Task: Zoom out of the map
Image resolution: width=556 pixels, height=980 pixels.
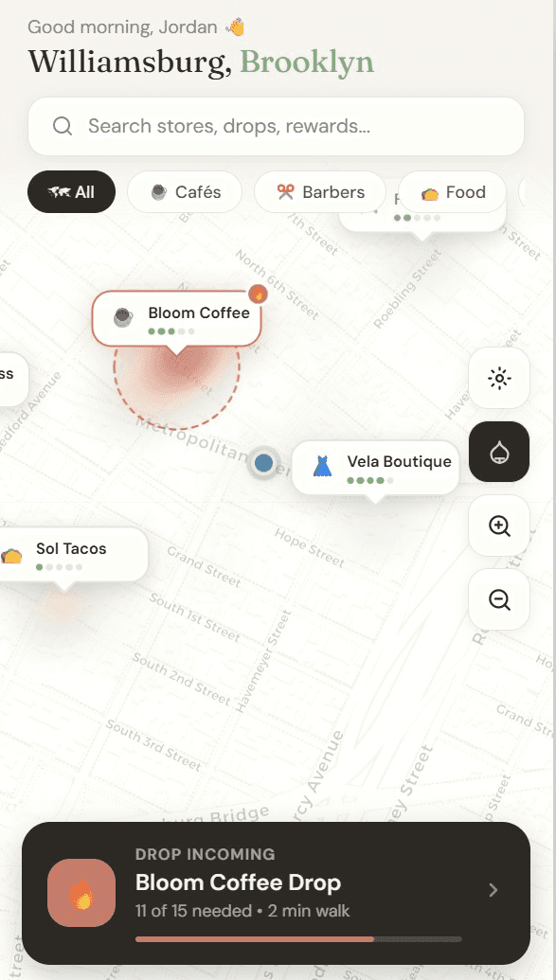Action: pos(499,599)
